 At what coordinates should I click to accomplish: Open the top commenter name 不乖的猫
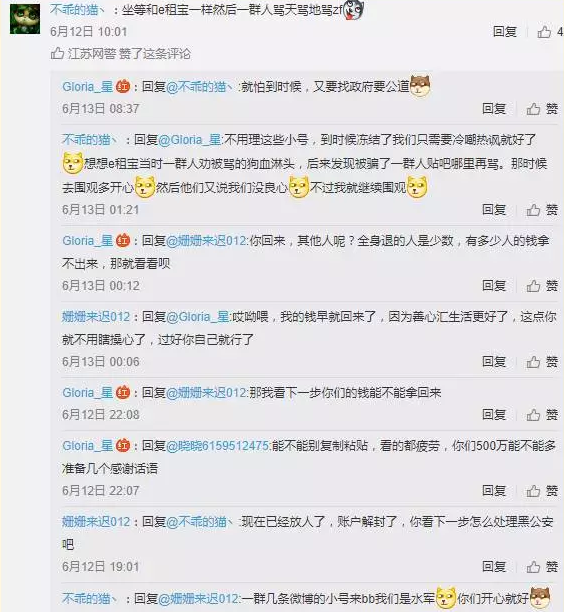pos(77,10)
